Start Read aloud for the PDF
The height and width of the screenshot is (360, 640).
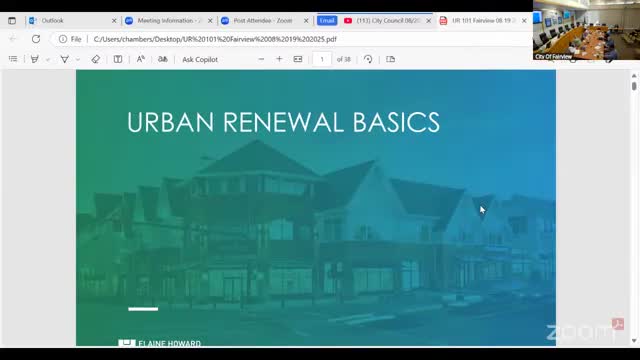(x=141, y=59)
